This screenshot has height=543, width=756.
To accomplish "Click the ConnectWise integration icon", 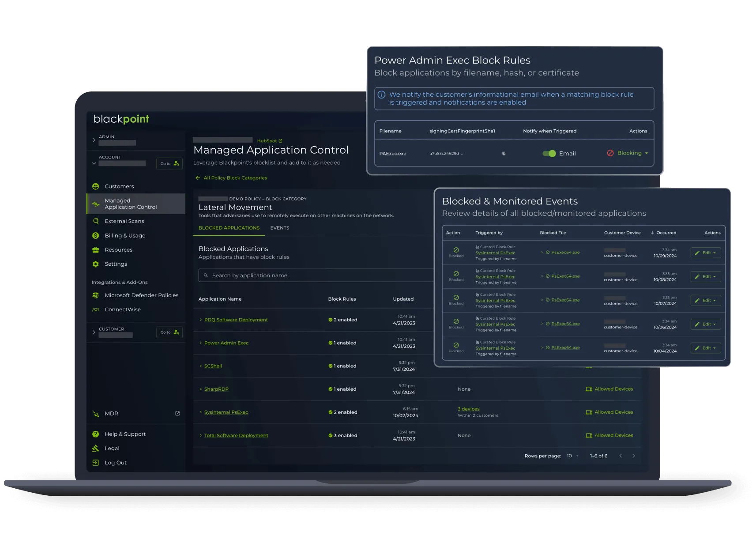I will coord(95,309).
